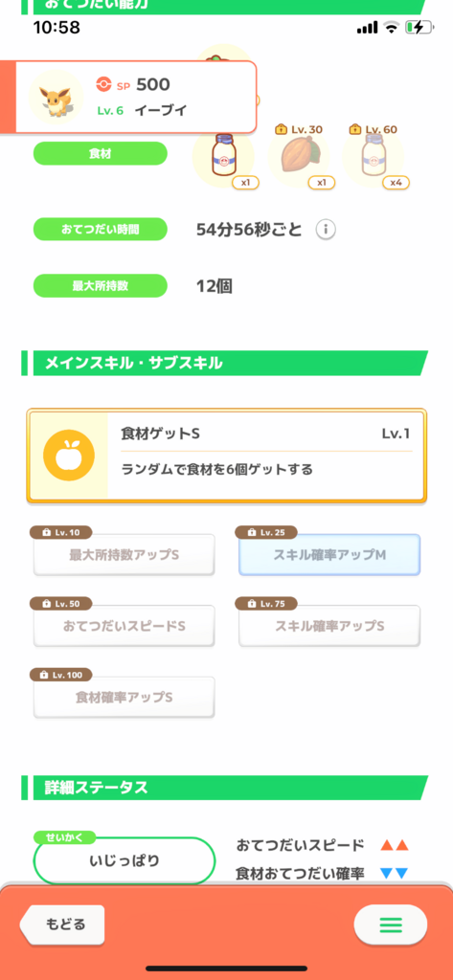Viewport: 453px width, 980px height.
Task: Tap locked subskill 食材確率アップS
Action: (x=124, y=697)
